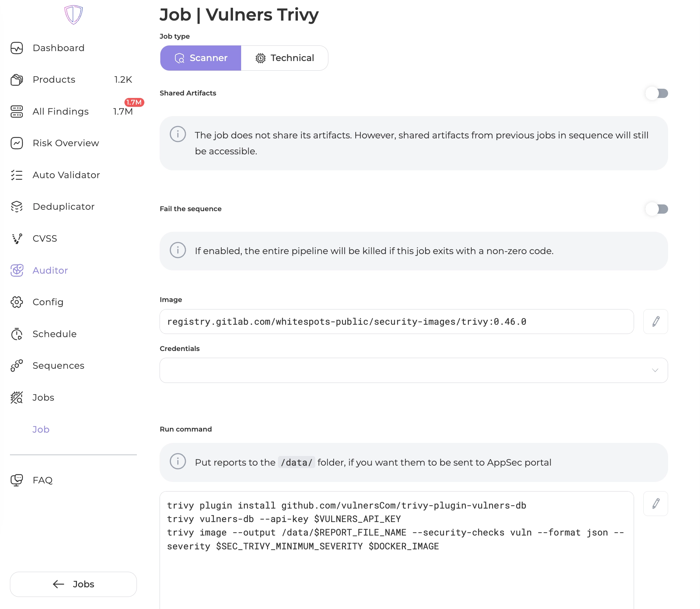This screenshot has height=609, width=700.
Task: Turn on Fail the sequence toggle
Action: pos(656,209)
